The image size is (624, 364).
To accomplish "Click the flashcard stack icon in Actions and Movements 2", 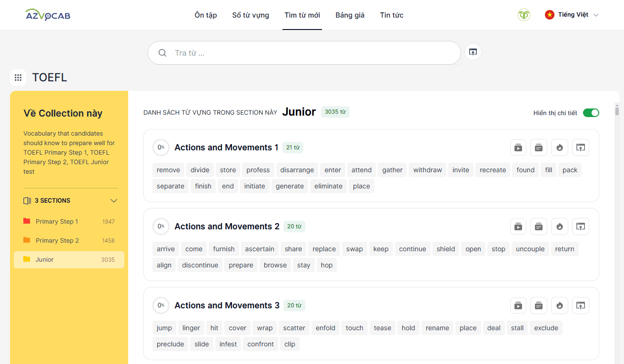I will point(539,226).
